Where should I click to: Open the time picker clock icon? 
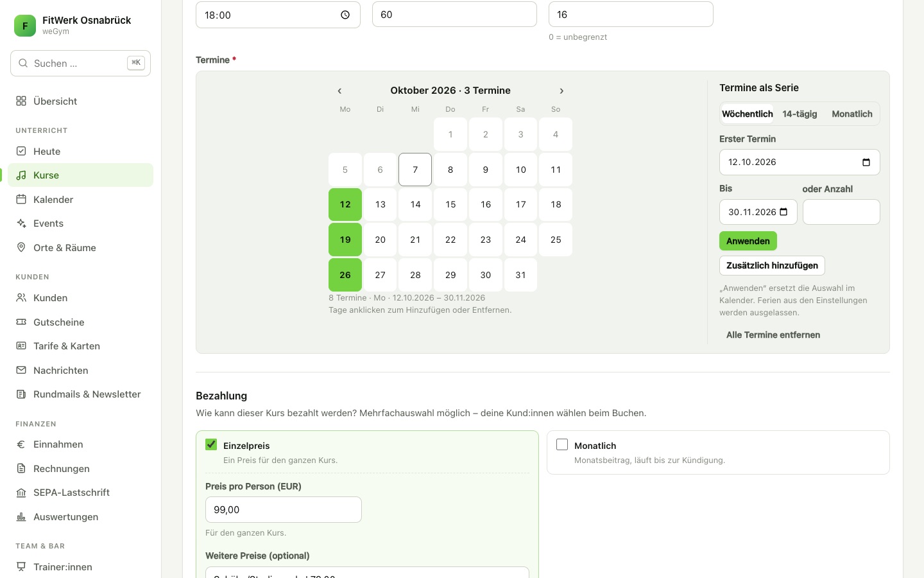[345, 15]
